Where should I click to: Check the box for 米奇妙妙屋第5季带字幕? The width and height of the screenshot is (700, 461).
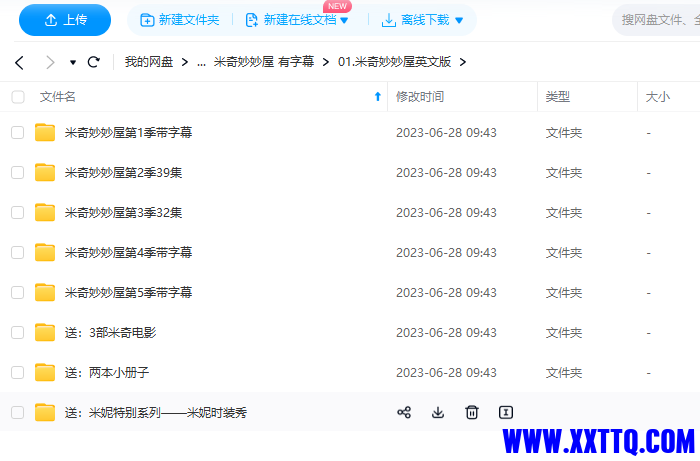tap(17, 293)
